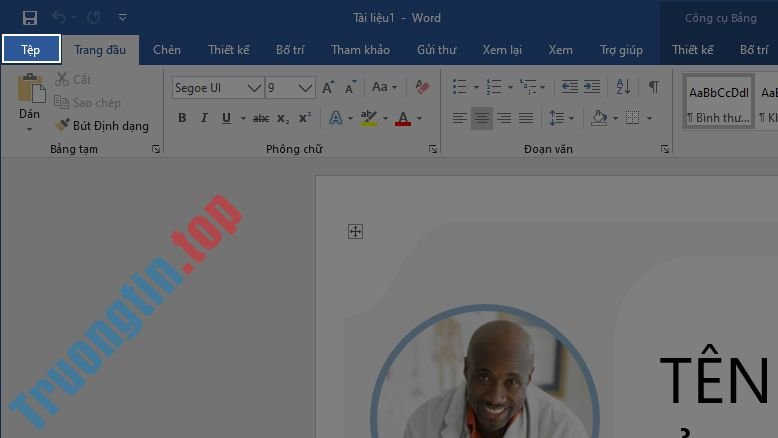Open the Trợ giúp tab
The image size is (778, 438).
click(x=621, y=50)
